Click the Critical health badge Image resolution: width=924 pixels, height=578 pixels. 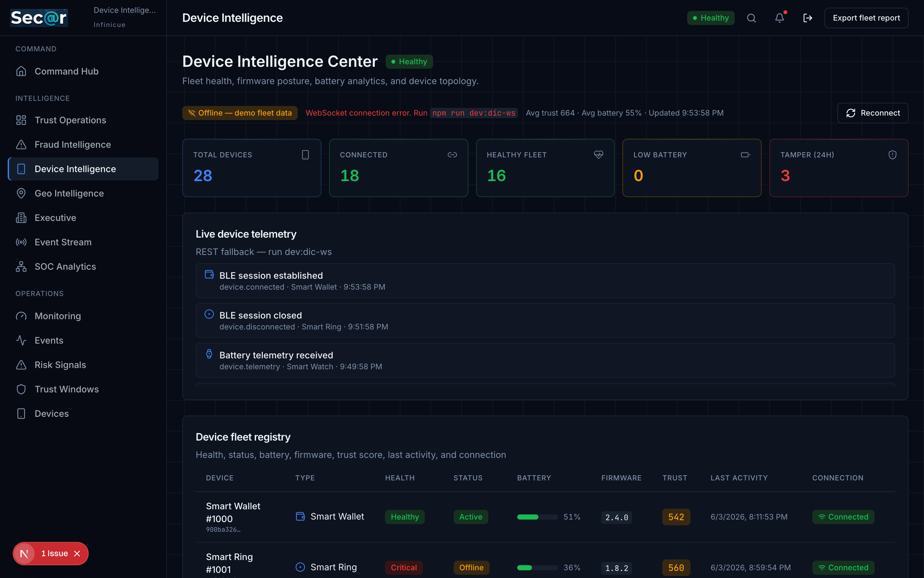click(404, 568)
